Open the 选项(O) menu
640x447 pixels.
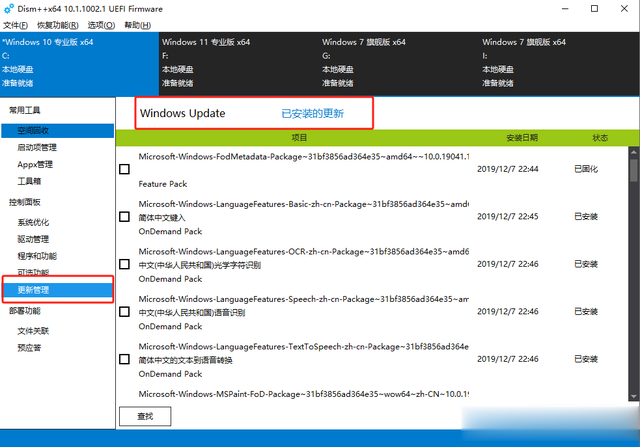(101, 25)
